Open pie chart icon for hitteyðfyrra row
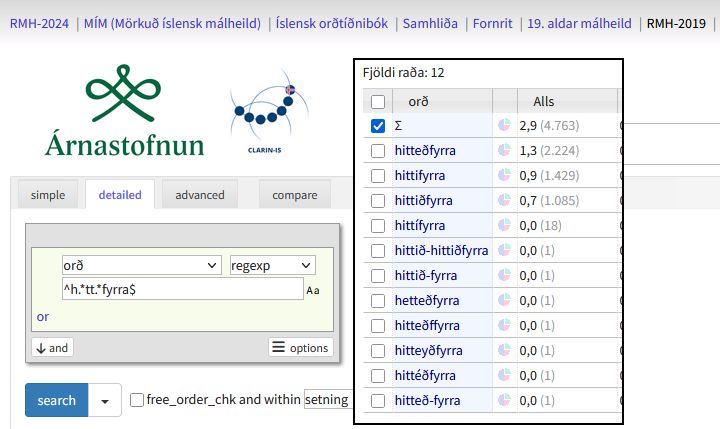 504,350
